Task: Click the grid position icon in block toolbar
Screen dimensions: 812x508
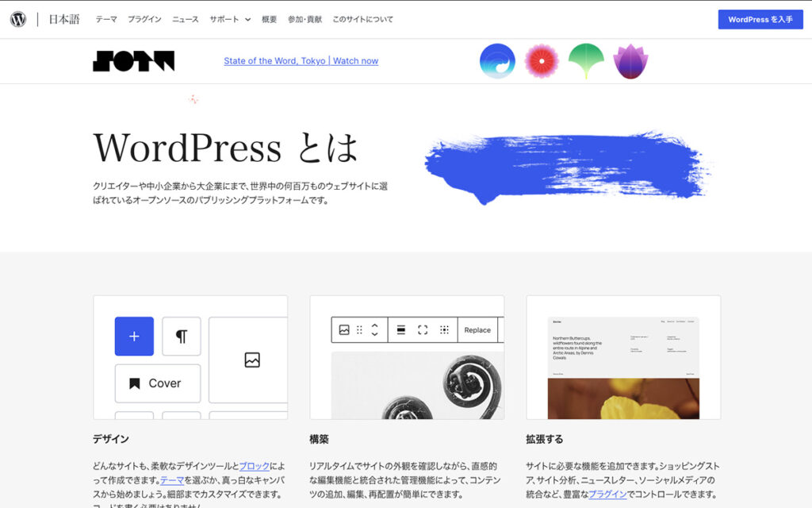Action: tap(444, 329)
